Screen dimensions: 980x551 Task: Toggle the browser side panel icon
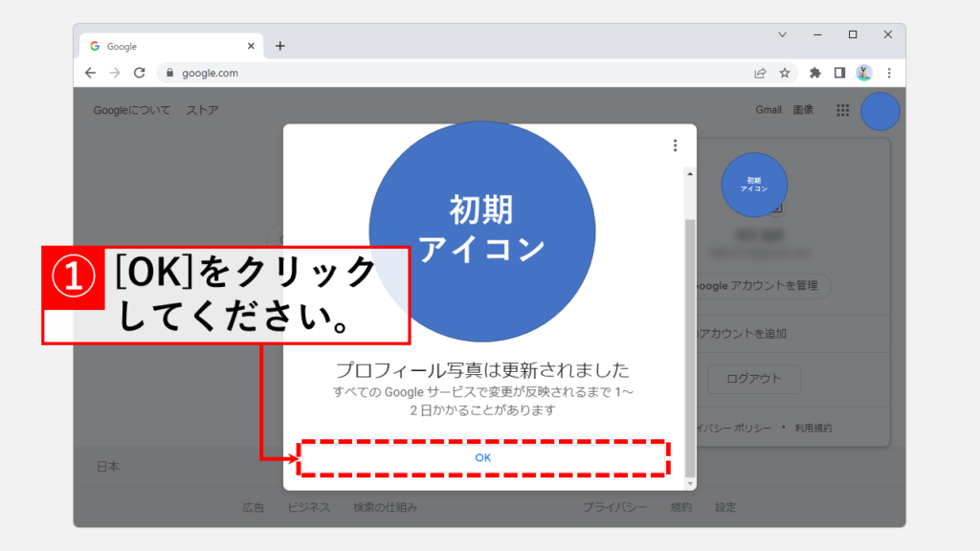click(839, 73)
